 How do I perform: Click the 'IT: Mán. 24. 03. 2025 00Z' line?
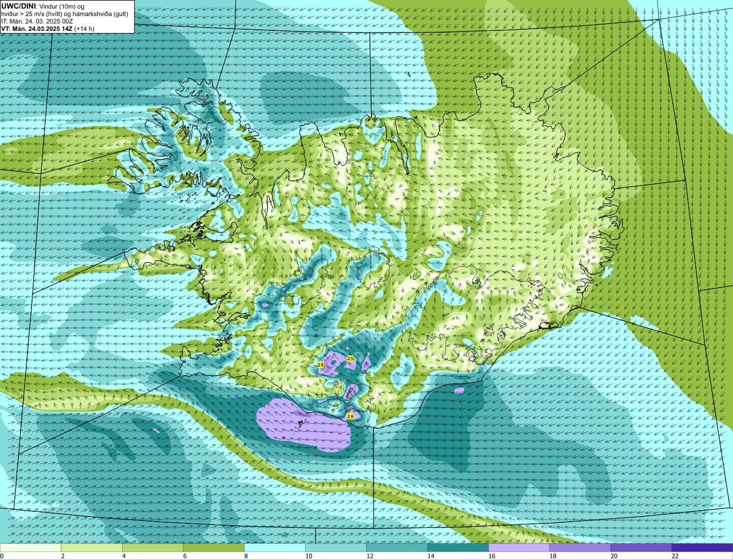(36, 21)
